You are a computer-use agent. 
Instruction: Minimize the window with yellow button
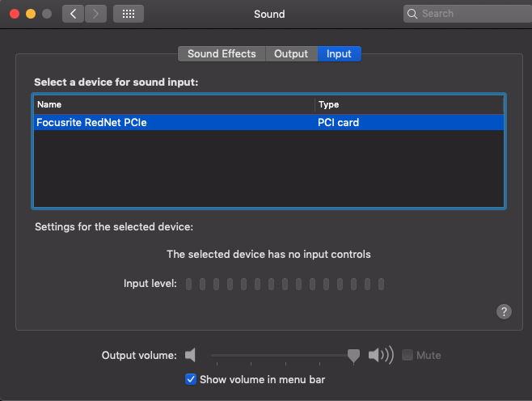(x=31, y=14)
